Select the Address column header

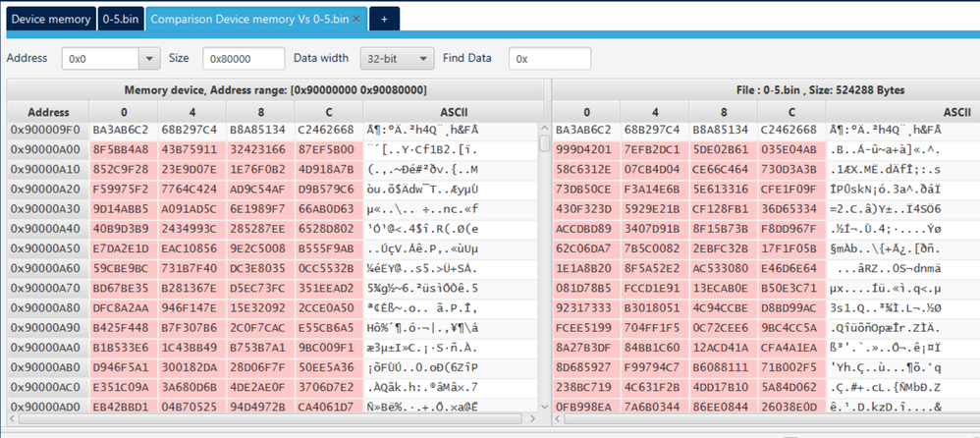coord(48,113)
